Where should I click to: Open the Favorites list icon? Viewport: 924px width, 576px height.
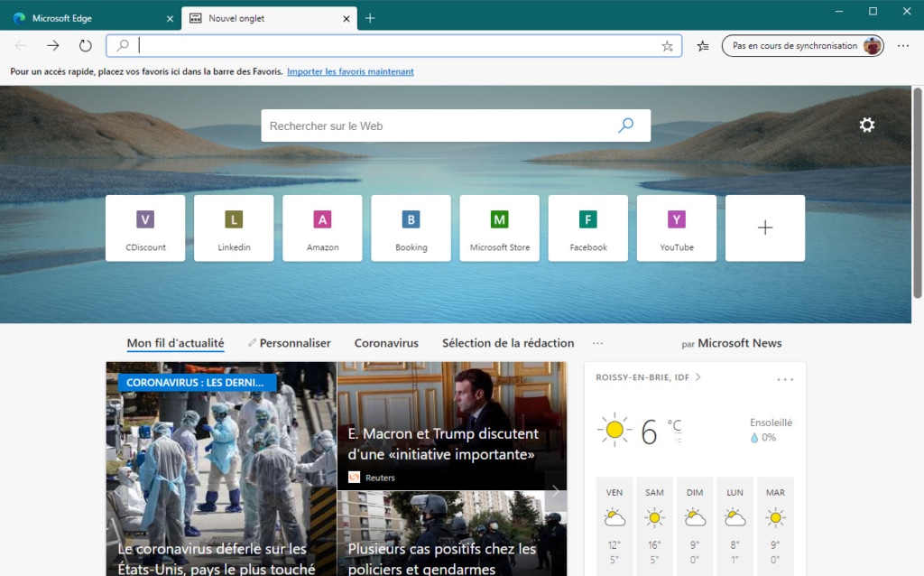click(702, 46)
